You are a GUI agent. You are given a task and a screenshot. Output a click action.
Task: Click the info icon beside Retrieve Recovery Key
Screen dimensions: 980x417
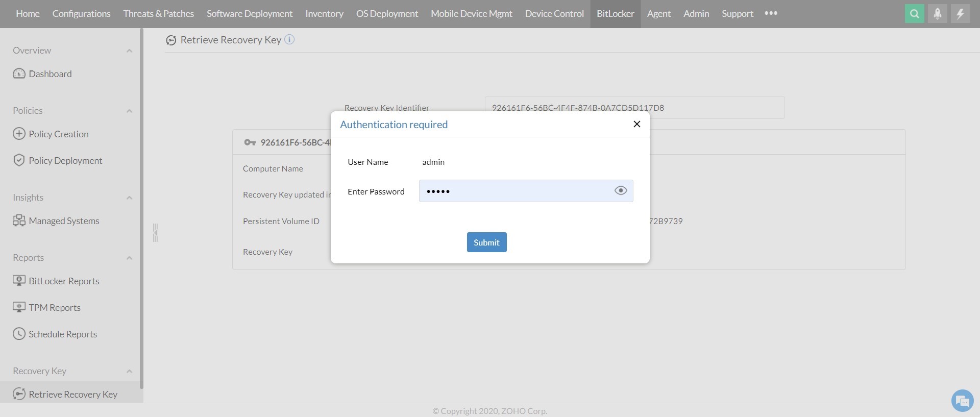(x=289, y=39)
